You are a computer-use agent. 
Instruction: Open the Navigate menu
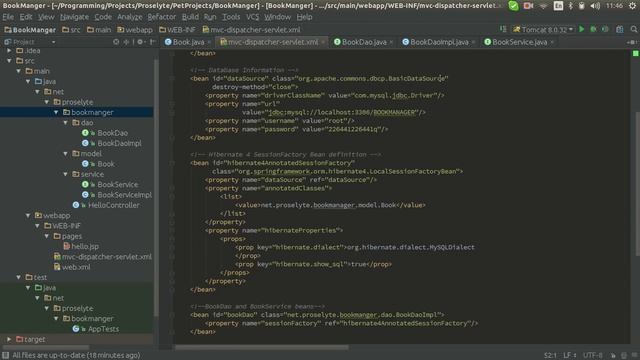74,17
